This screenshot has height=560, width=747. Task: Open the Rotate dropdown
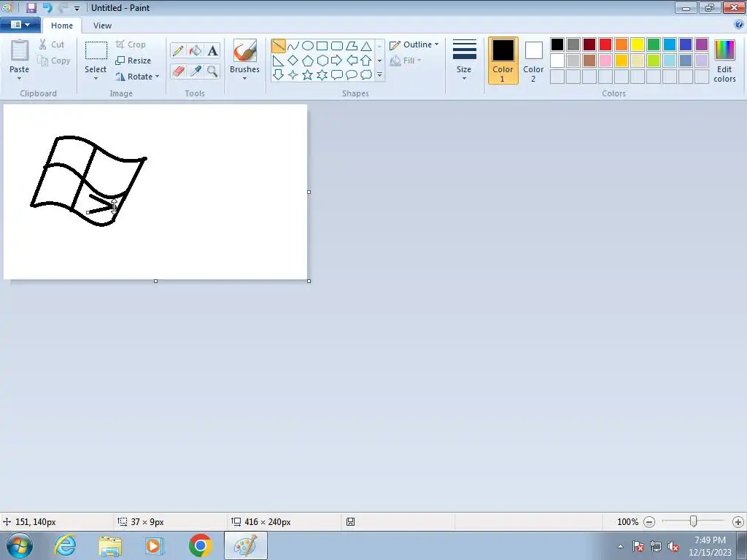click(x=137, y=76)
